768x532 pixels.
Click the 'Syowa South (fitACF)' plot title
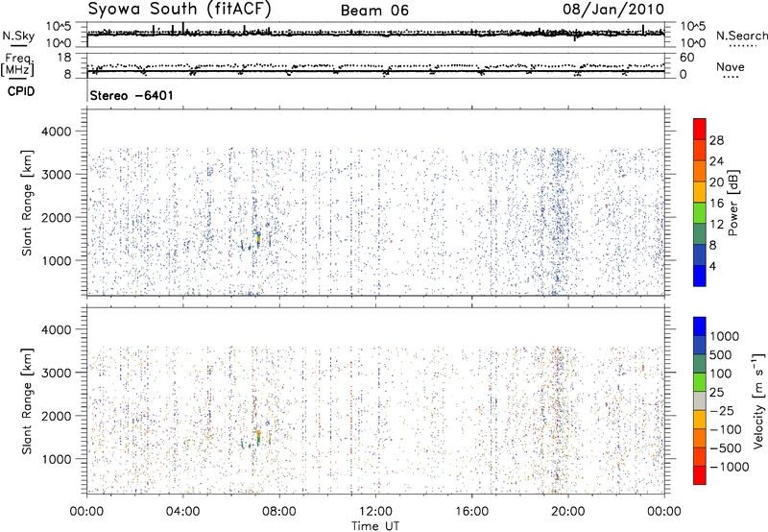coord(180,10)
